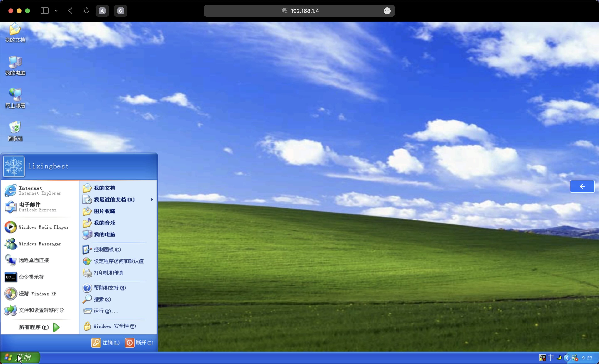Launch Internet Explorer from the Start menu

point(36,190)
